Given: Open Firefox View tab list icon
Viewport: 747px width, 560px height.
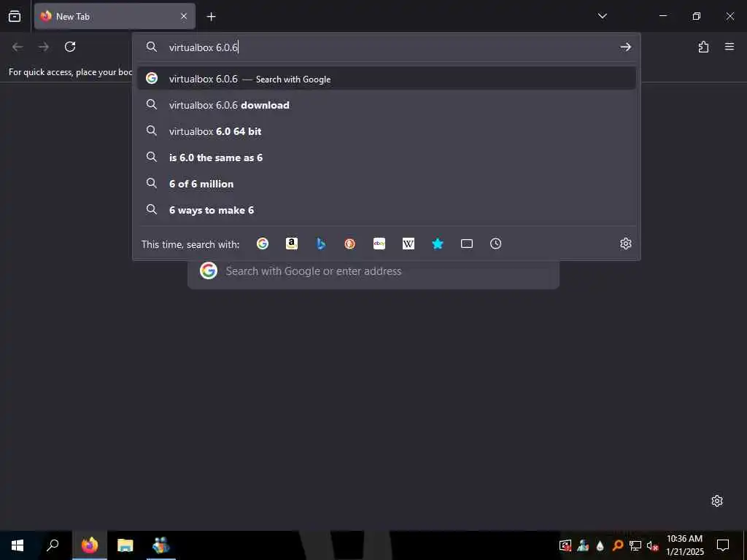Looking at the screenshot, I should click(15, 16).
